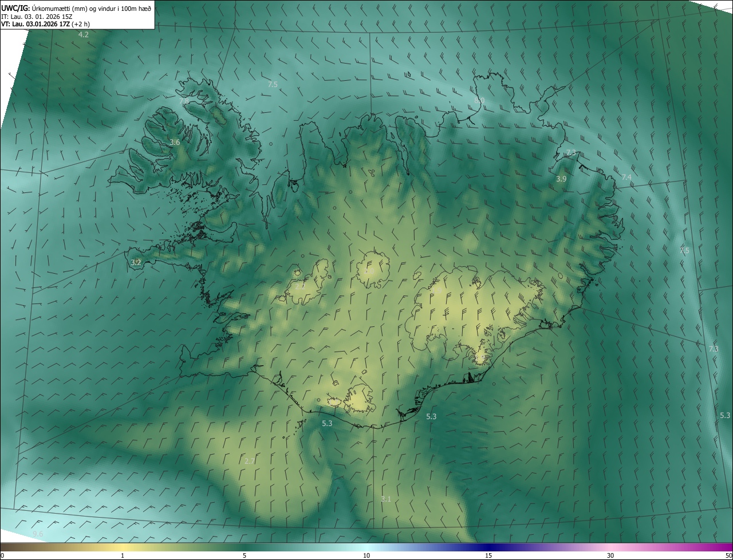Click the 2.2 label on Langjökull glacier
The image size is (733, 560).
pyautogui.click(x=300, y=286)
